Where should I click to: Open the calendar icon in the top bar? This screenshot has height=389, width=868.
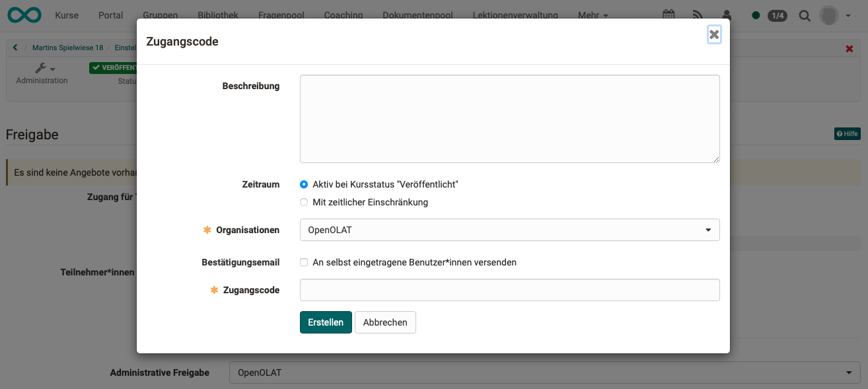pyautogui.click(x=669, y=14)
